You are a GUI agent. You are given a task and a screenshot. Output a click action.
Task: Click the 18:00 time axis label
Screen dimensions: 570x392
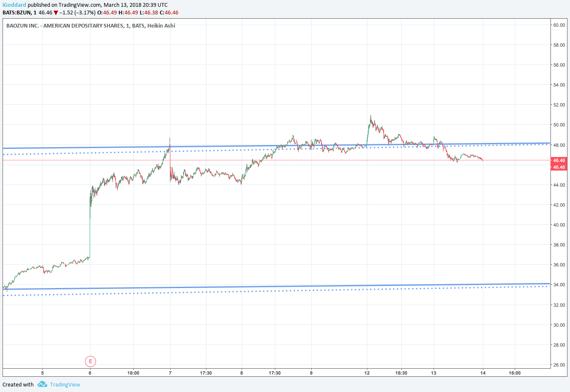[133, 373]
